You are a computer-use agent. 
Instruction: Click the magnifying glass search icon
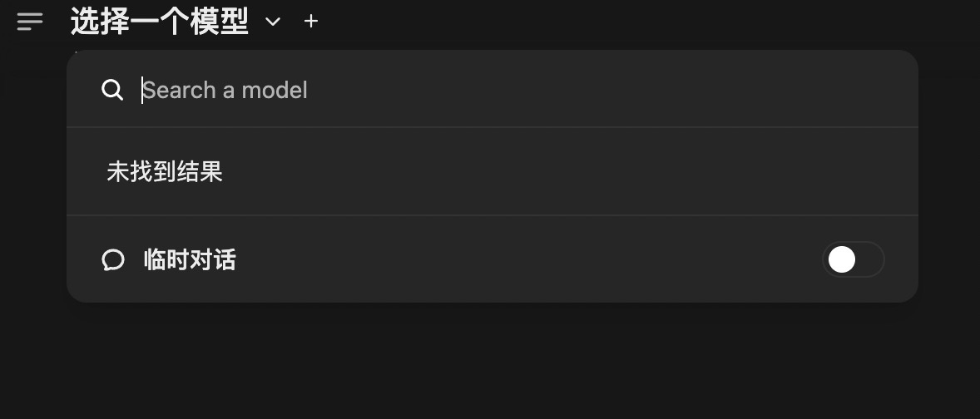click(x=112, y=90)
